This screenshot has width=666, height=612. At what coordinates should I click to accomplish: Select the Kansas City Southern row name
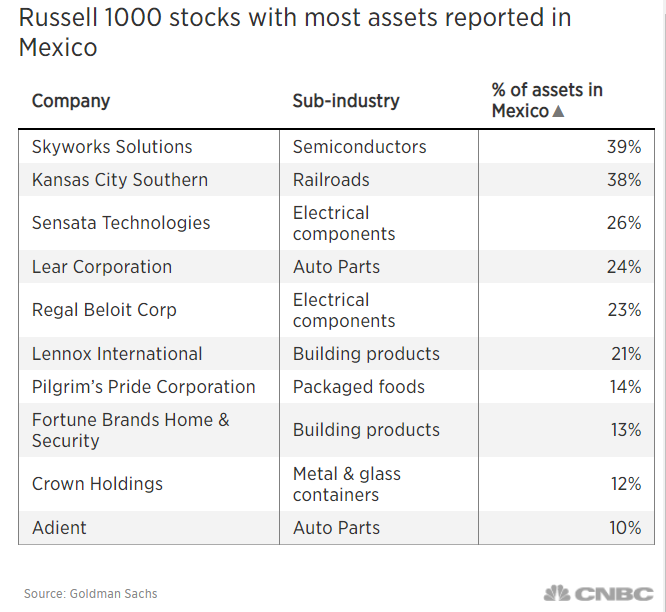pyautogui.click(x=120, y=180)
